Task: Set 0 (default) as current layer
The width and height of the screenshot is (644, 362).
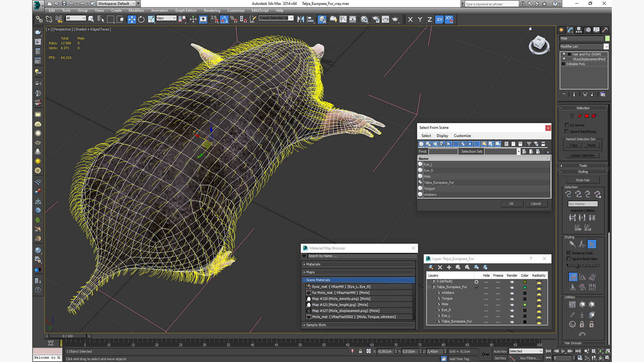Action: (476, 282)
